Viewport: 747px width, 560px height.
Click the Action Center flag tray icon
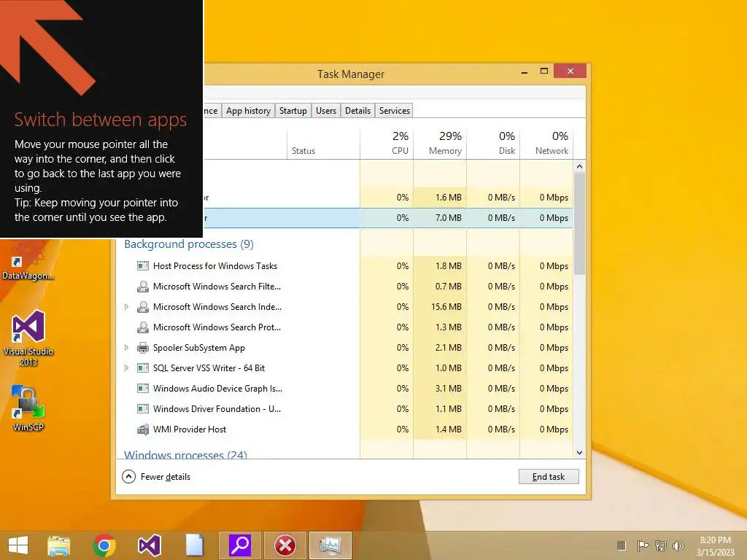tap(643, 545)
